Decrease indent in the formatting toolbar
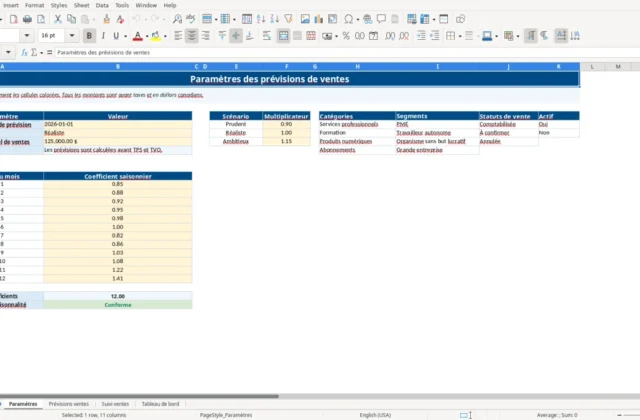Screen dimensions: 640x420 tap(435, 36)
